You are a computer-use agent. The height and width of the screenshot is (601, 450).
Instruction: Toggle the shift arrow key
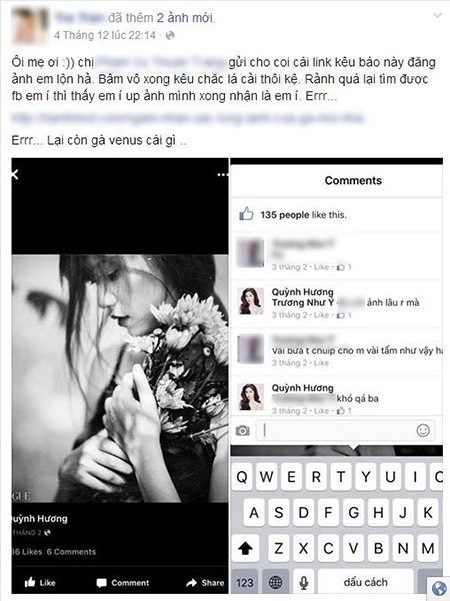pyautogui.click(x=245, y=548)
